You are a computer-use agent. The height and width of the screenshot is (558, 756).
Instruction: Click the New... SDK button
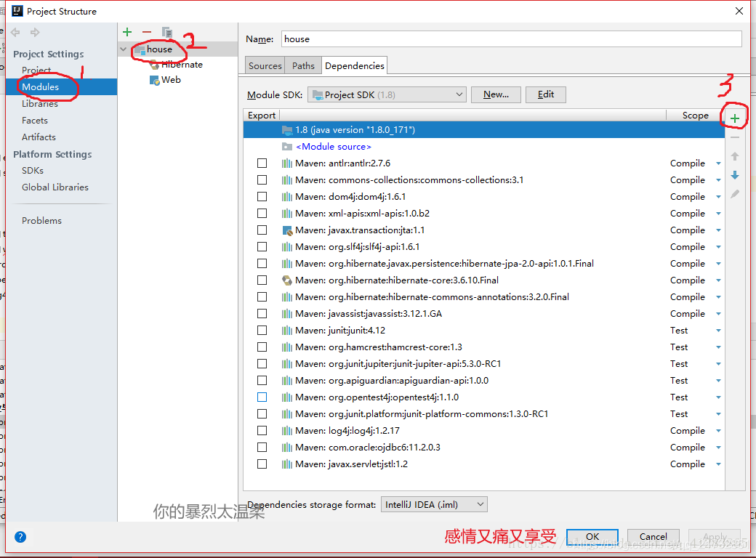click(x=496, y=94)
